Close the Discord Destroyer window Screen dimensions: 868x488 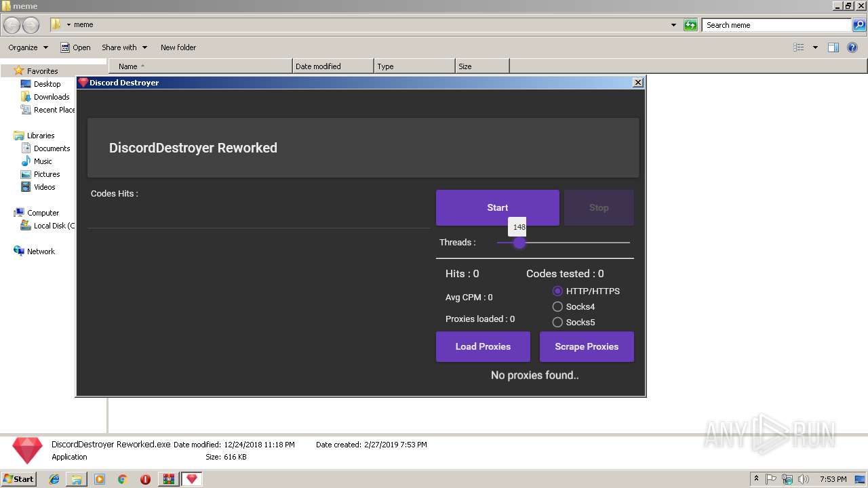coord(637,82)
